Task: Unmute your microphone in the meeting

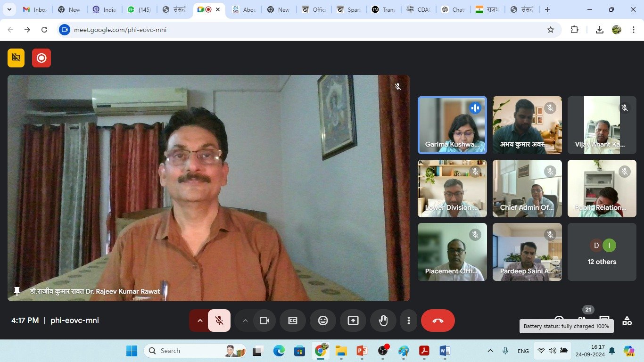Action: click(219, 321)
